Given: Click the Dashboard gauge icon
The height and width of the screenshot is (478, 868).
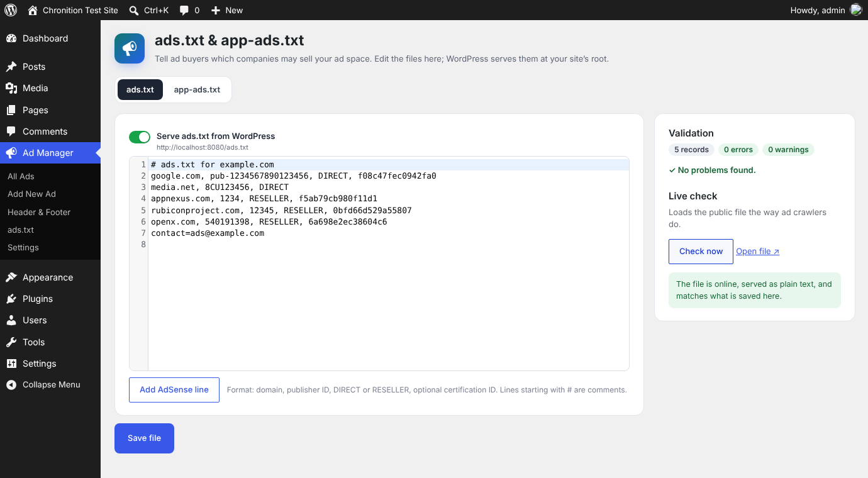Looking at the screenshot, I should [x=11, y=38].
